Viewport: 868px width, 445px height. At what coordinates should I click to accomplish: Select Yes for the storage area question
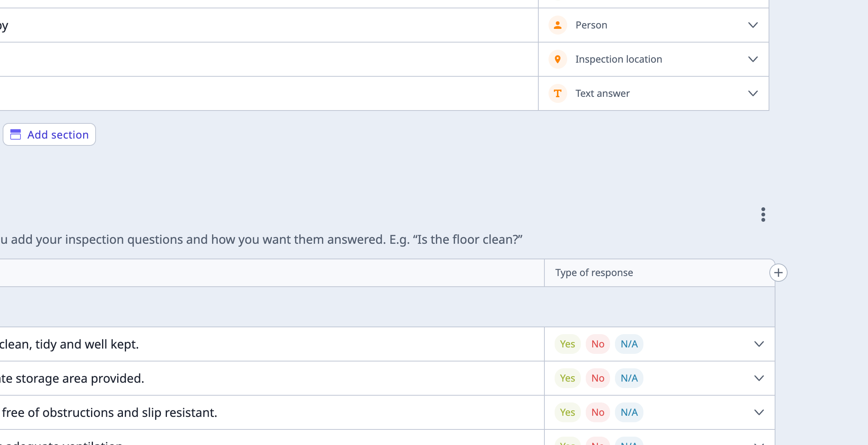[x=568, y=378]
